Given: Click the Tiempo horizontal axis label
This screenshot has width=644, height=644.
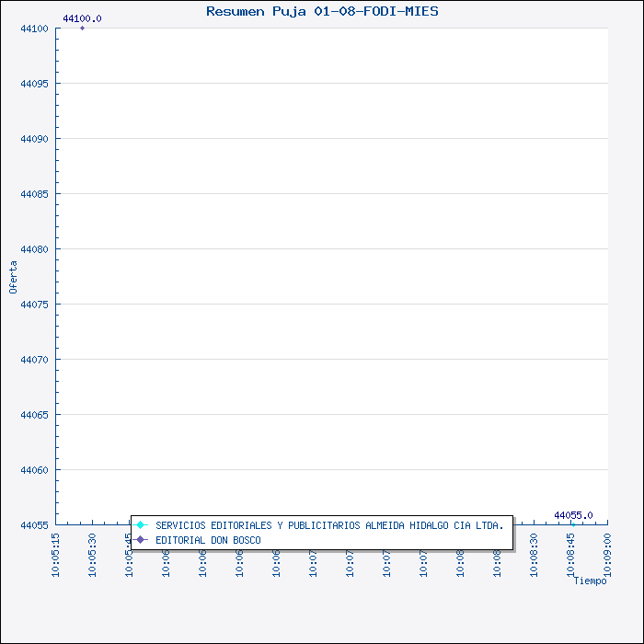Looking at the screenshot, I should pos(590,581).
